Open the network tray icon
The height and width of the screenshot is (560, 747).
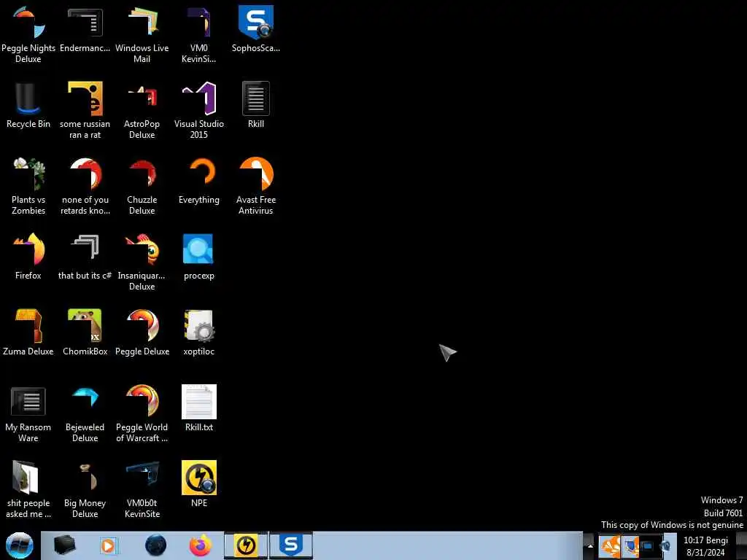(648, 546)
